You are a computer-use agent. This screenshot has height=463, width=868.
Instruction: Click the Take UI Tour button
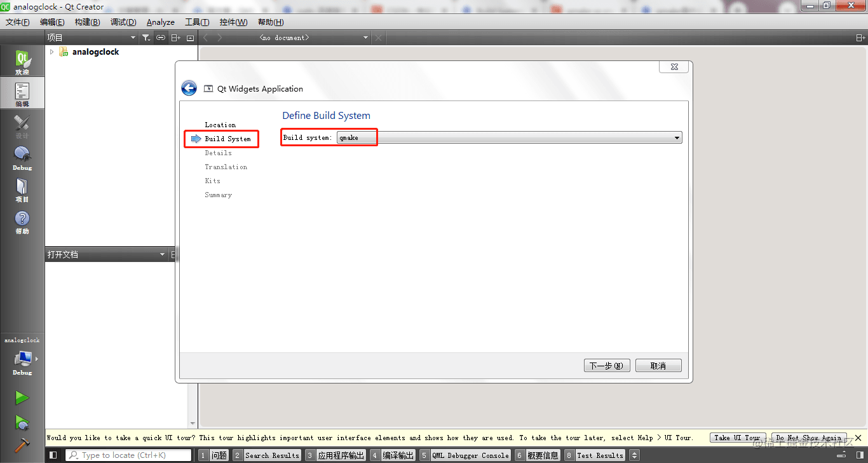coord(737,438)
